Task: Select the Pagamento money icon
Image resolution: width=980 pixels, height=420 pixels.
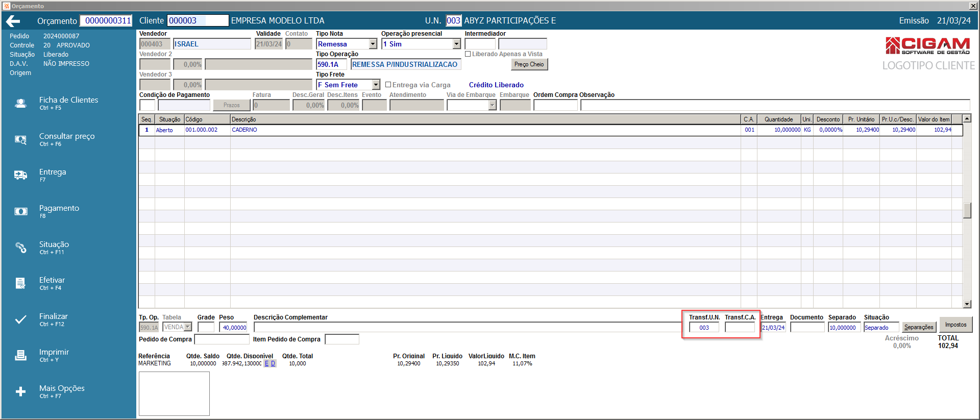Action: (20, 211)
